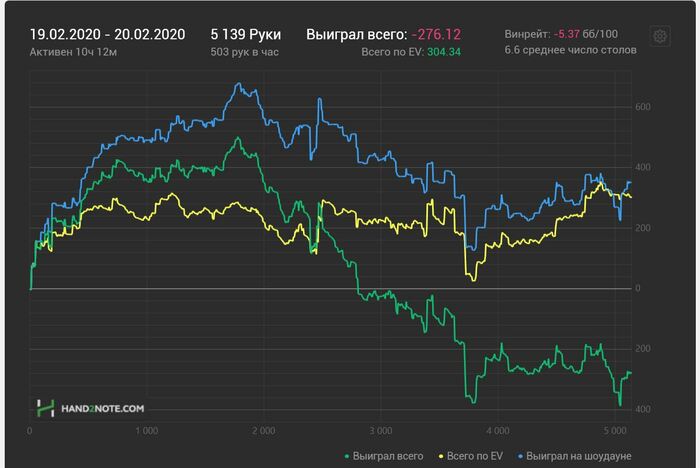Click the Hand2Note logo icon
Image resolution: width=700 pixels, height=468 pixels.
click(45, 408)
